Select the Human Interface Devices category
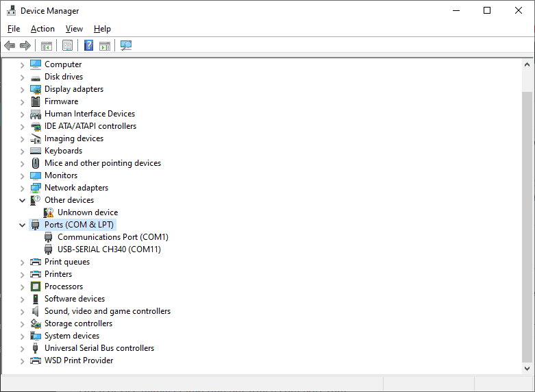 [89, 114]
